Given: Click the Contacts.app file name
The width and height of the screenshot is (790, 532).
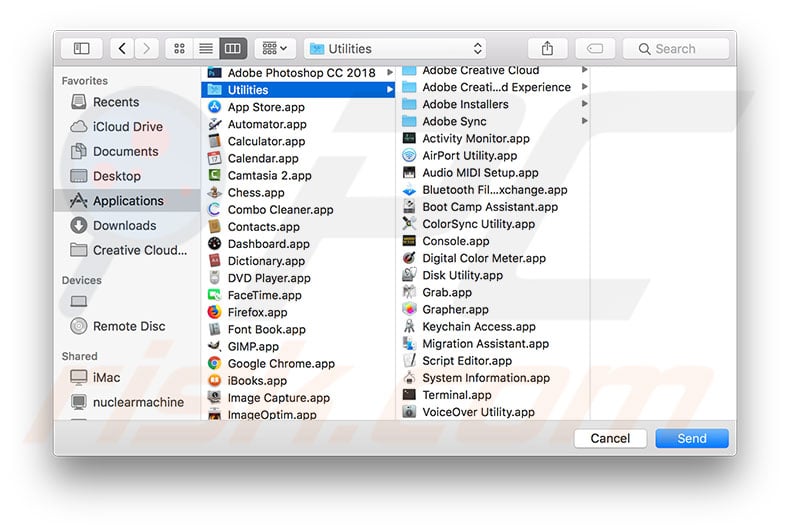Looking at the screenshot, I should (264, 227).
